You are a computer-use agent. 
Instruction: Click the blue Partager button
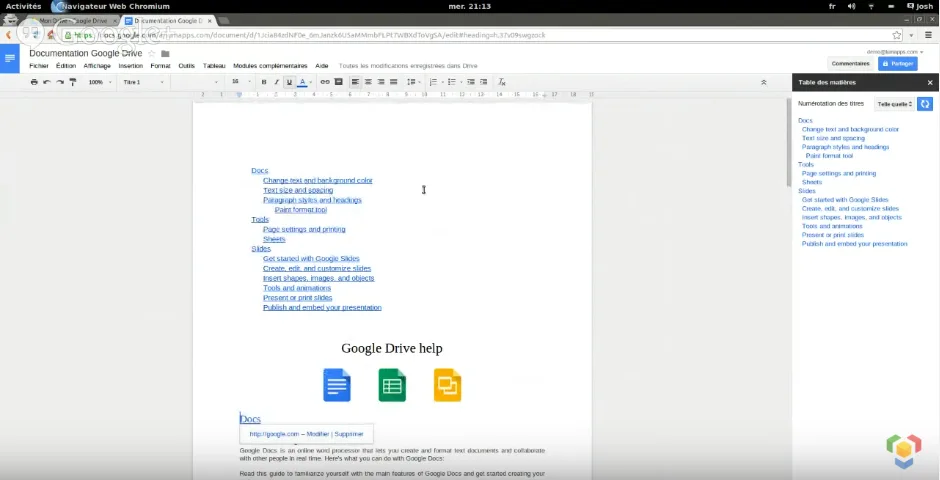897,64
